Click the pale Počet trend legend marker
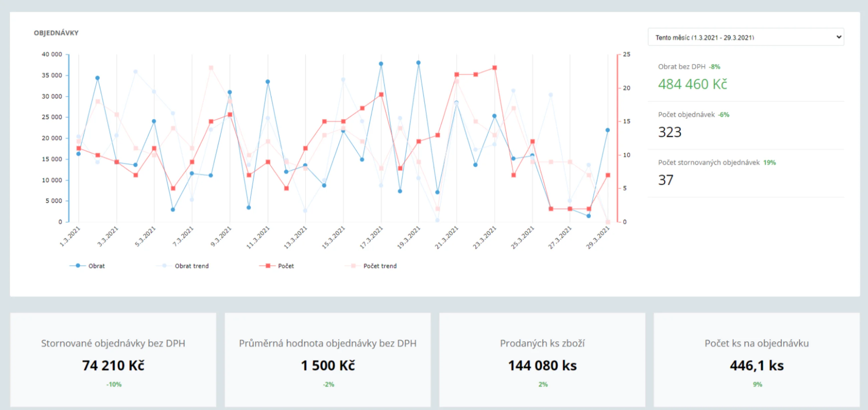The height and width of the screenshot is (410, 868). pos(353,265)
